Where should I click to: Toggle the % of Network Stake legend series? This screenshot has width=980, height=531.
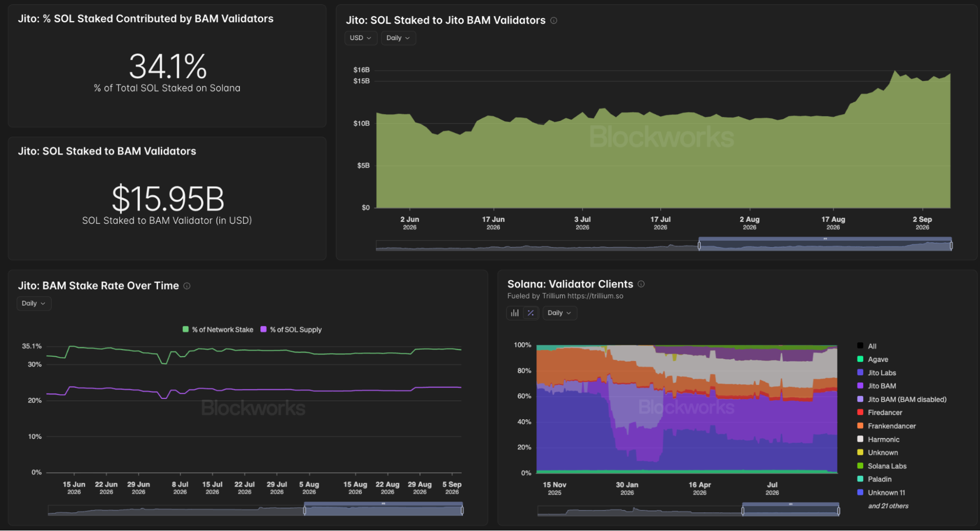pos(218,330)
